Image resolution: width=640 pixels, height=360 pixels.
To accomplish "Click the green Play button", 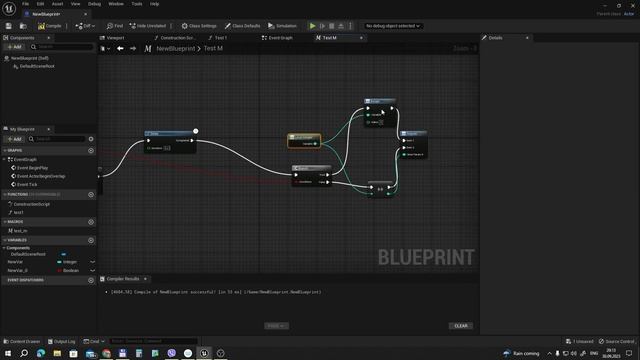I will coord(313,26).
